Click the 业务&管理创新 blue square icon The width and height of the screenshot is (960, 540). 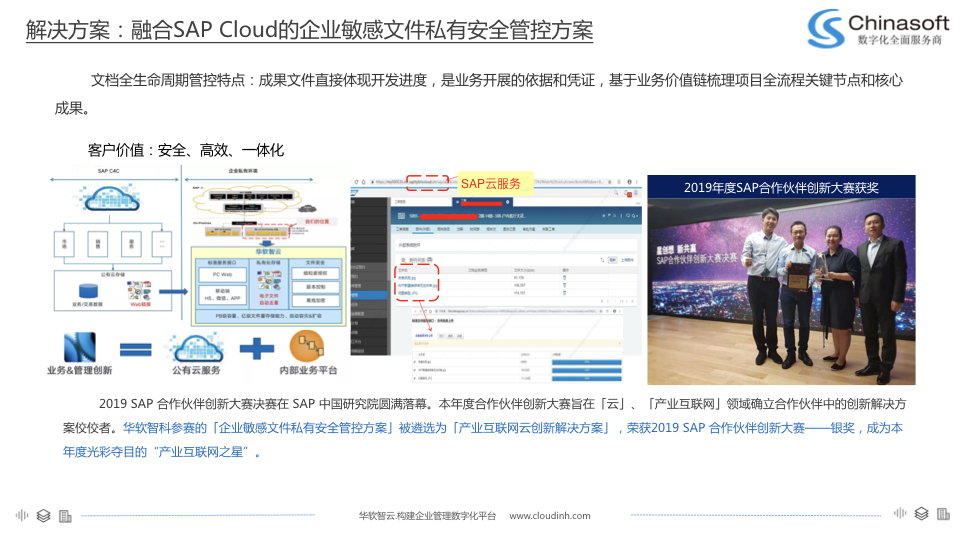pyautogui.click(x=80, y=347)
